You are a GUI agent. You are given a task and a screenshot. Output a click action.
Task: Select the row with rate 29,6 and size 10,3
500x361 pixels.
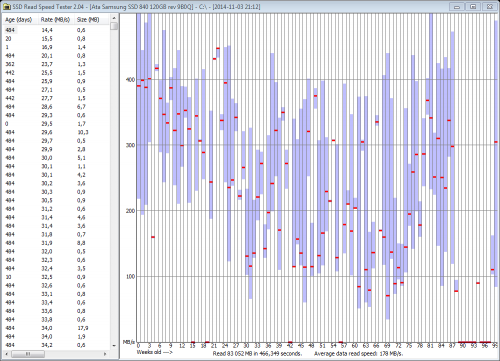pyautogui.click(x=56, y=132)
